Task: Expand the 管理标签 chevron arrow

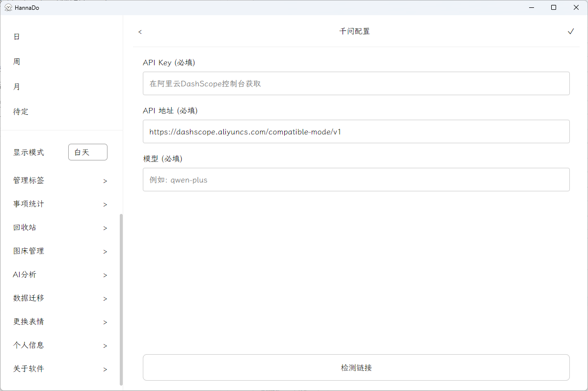Action: pos(105,181)
